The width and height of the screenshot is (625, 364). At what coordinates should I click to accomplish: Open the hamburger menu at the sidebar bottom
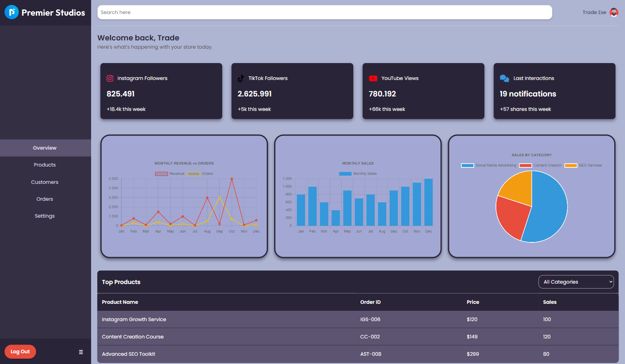pyautogui.click(x=80, y=352)
